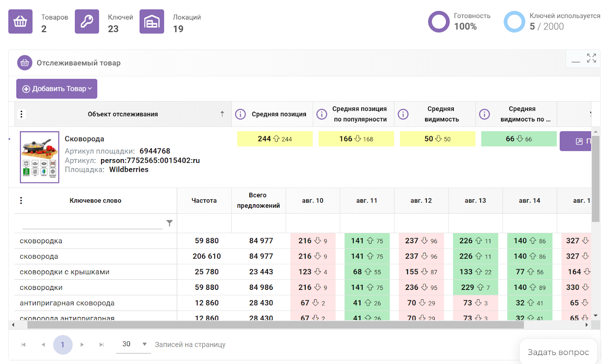Viewport: 602px width, 364px height.
Task: Open the Добавить Товар dropdown
Action: pyautogui.click(x=57, y=89)
